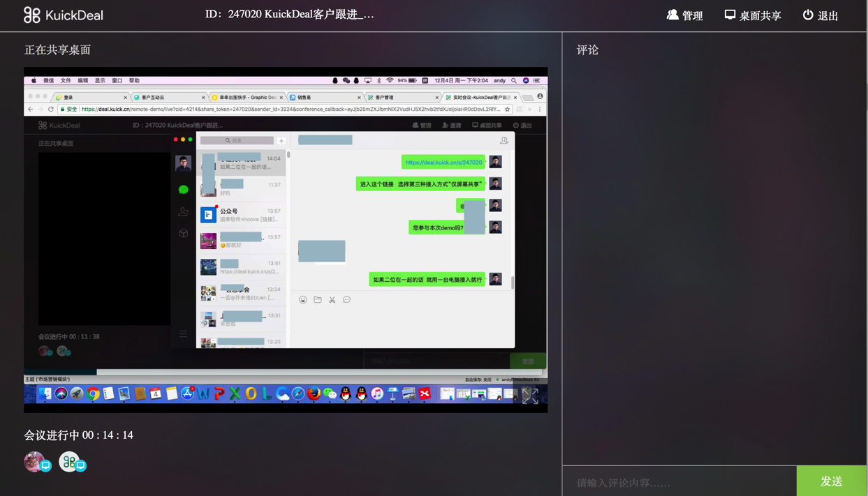Click the chat history bubble icon in WeChat toolbar
Image resolution: width=868 pixels, height=496 pixels.
point(347,300)
